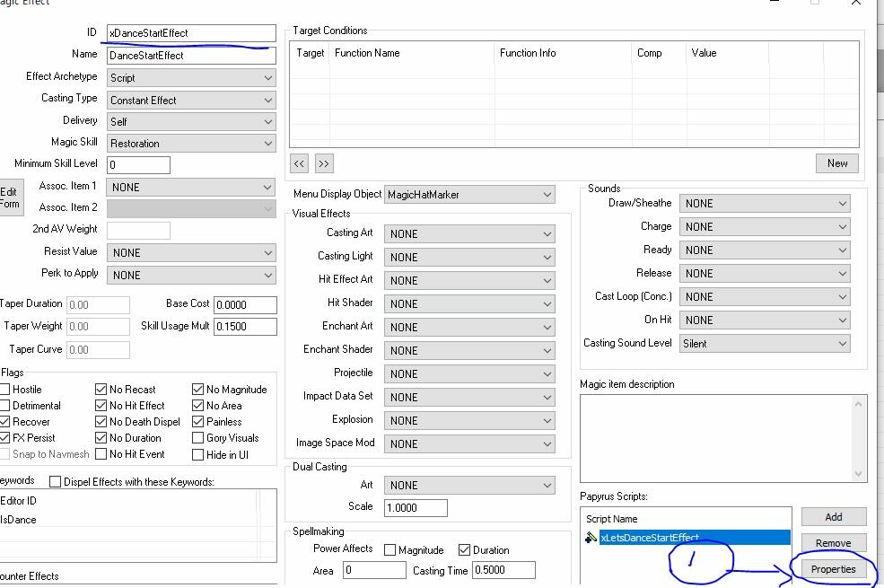Click the Edit Form button
884x588 pixels.
click(10, 197)
